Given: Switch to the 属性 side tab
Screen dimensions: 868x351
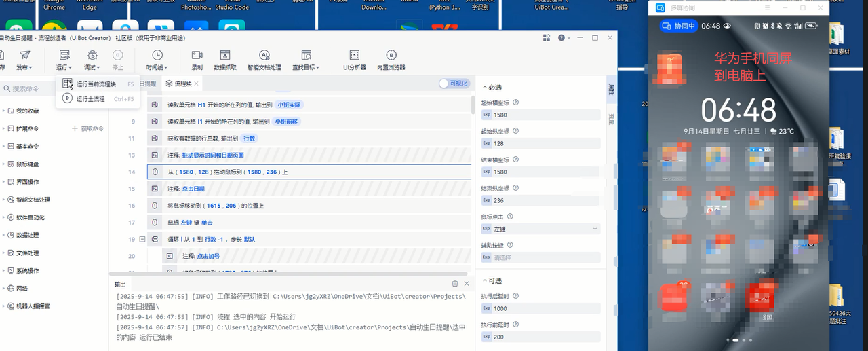Looking at the screenshot, I should tap(611, 89).
